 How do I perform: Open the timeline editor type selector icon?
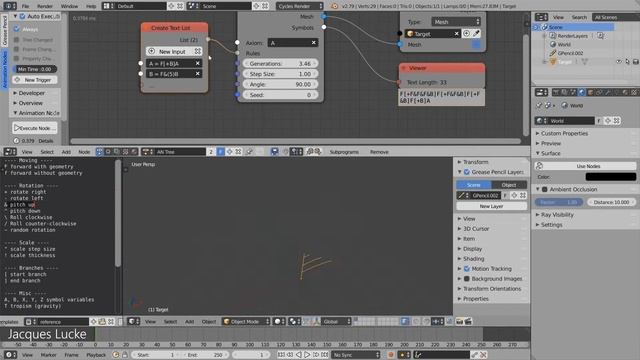(10, 355)
